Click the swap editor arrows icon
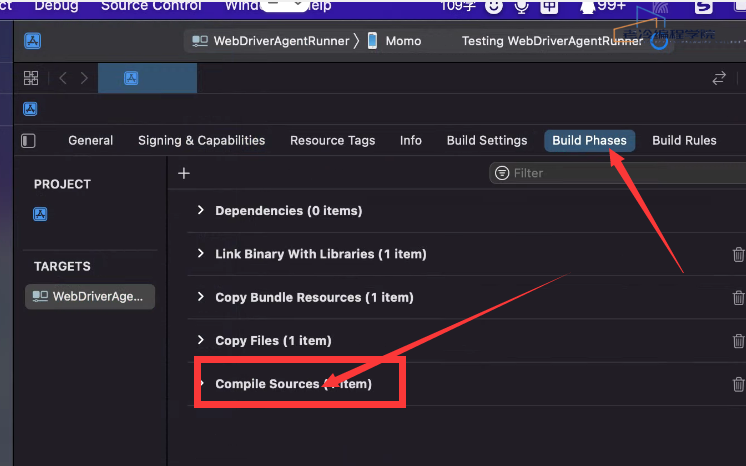The height and width of the screenshot is (466, 746). tap(719, 78)
